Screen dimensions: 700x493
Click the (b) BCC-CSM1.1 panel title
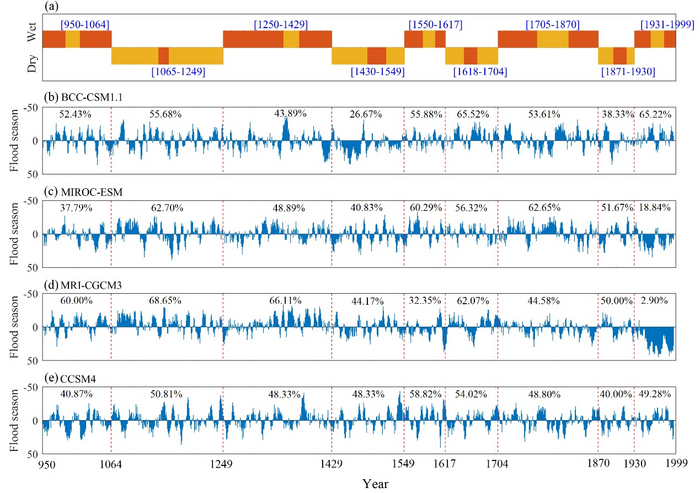click(x=83, y=98)
